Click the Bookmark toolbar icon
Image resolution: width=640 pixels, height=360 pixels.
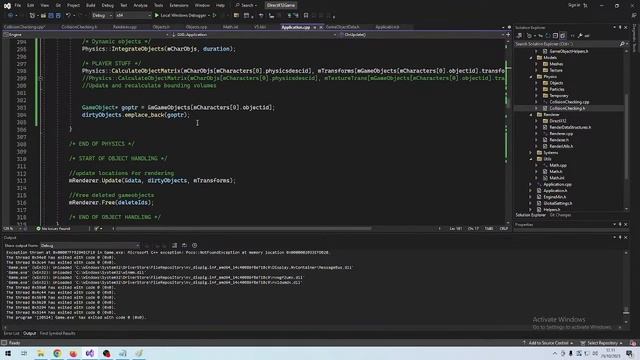click(x=306, y=16)
